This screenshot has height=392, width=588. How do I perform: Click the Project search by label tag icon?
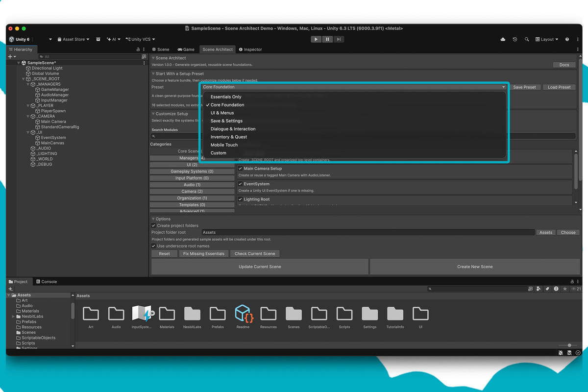click(x=547, y=289)
